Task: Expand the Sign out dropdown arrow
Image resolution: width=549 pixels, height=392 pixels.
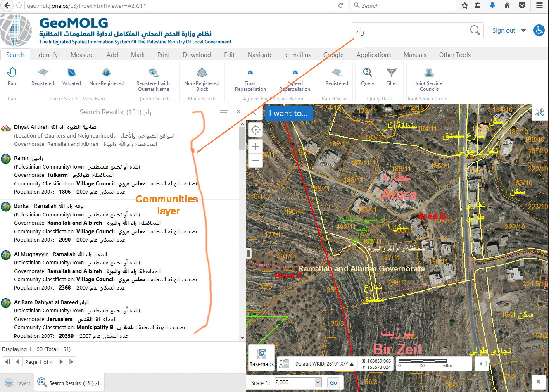Action: click(523, 31)
